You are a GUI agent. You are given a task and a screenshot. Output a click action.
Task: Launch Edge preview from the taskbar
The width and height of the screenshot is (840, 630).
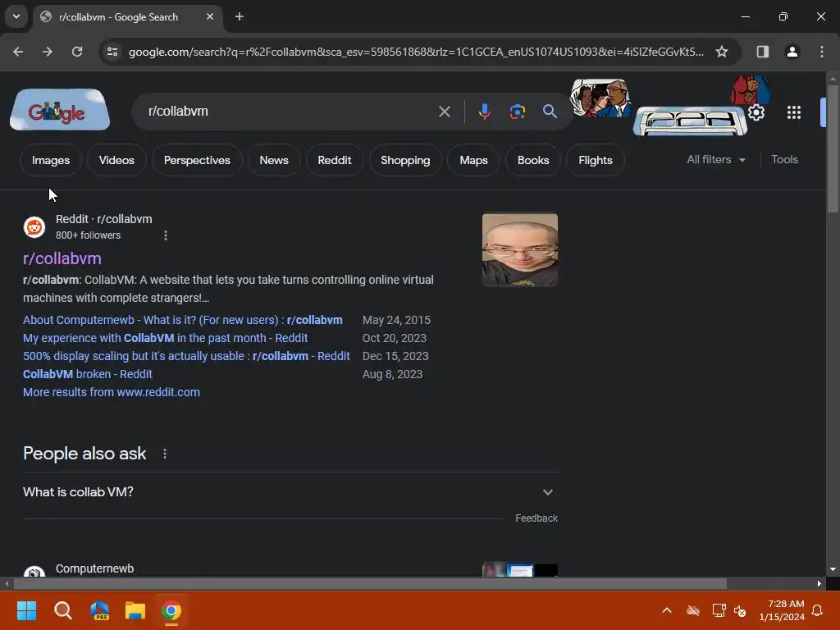[99, 610]
